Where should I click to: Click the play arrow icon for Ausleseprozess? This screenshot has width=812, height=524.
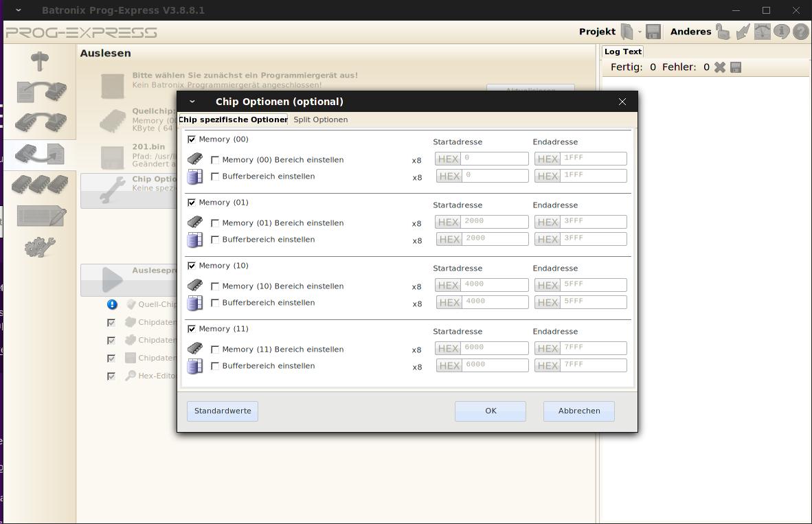click(113, 280)
